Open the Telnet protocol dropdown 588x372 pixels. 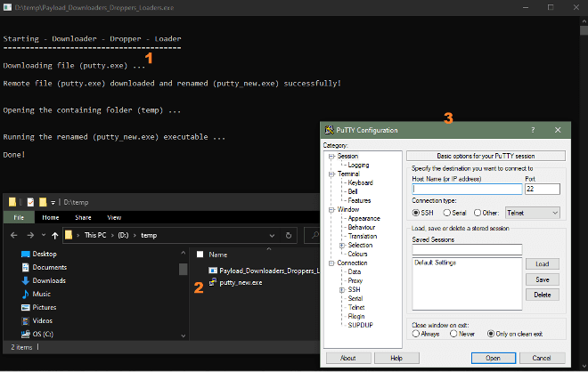pyautogui.click(x=532, y=213)
